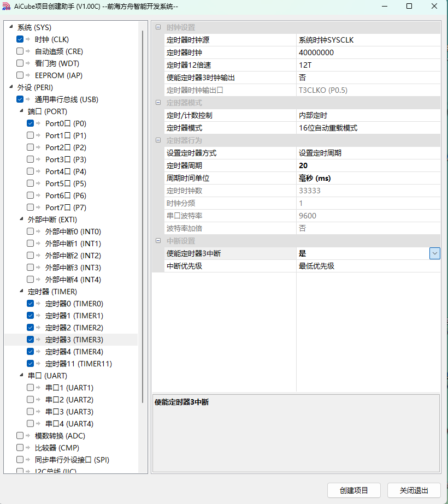Image resolution: width=448 pixels, height=504 pixels.
Task: Click the arrow icon beside 通用串行总线 (USB)
Action: pyautogui.click(x=28, y=99)
